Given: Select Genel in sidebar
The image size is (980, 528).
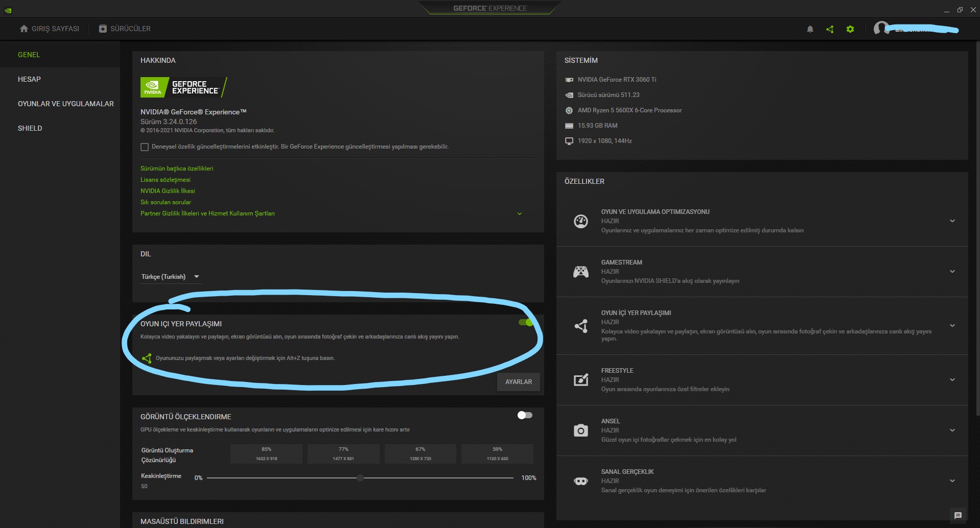Looking at the screenshot, I should click(x=60, y=55).
